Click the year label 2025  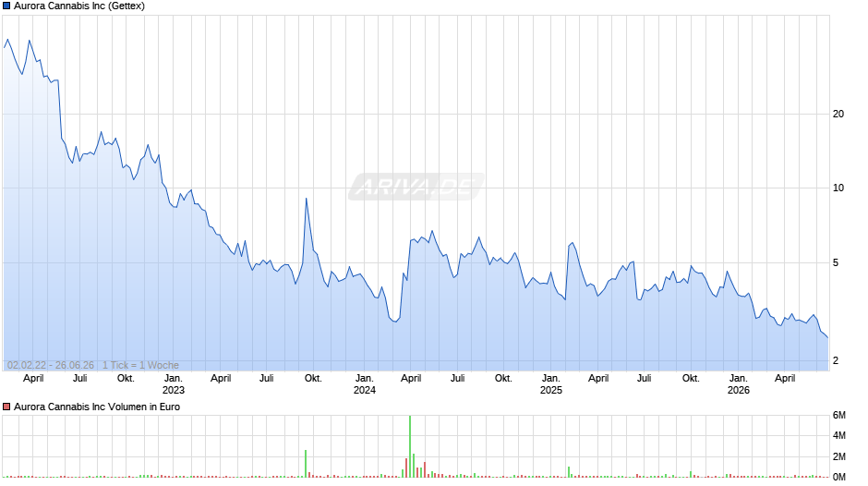(x=550, y=390)
